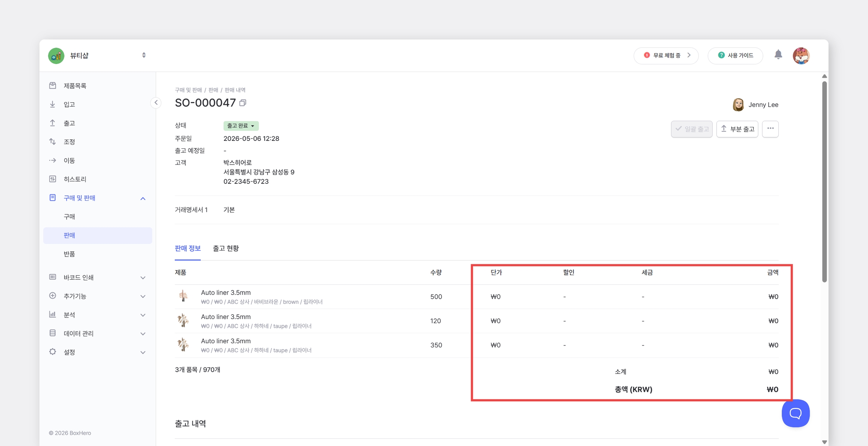Click 구매 및 판매 breadcrumb link
868x446 pixels.
tap(188, 90)
